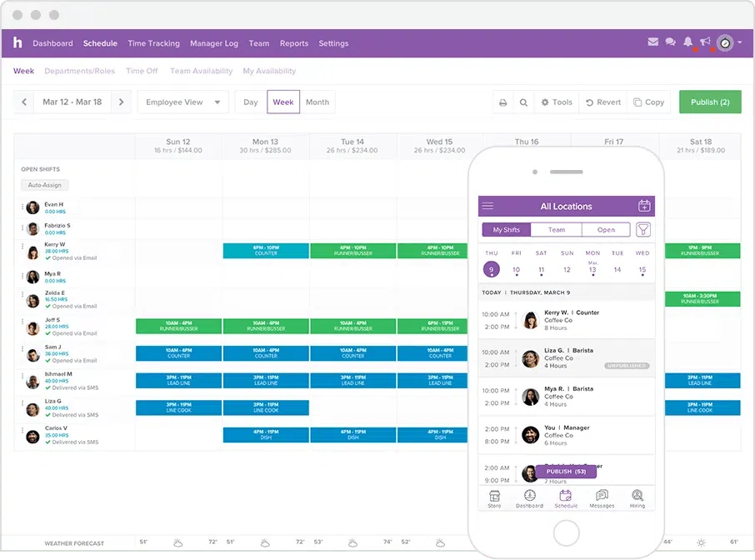
Task: Open the Store icon in phone nav
Action: 494,499
